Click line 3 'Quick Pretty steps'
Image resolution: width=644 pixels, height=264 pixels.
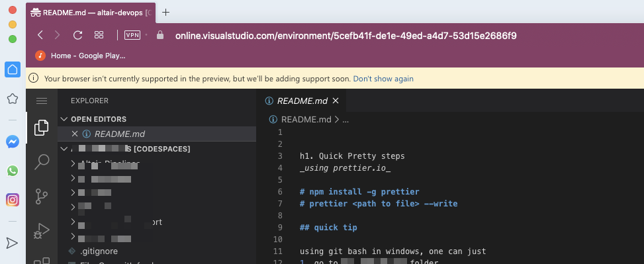pos(352,156)
